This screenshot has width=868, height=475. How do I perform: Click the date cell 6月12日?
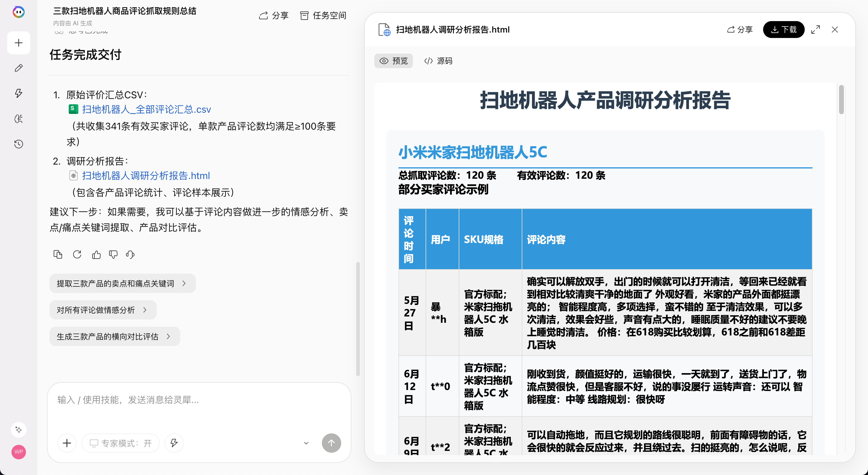412,386
